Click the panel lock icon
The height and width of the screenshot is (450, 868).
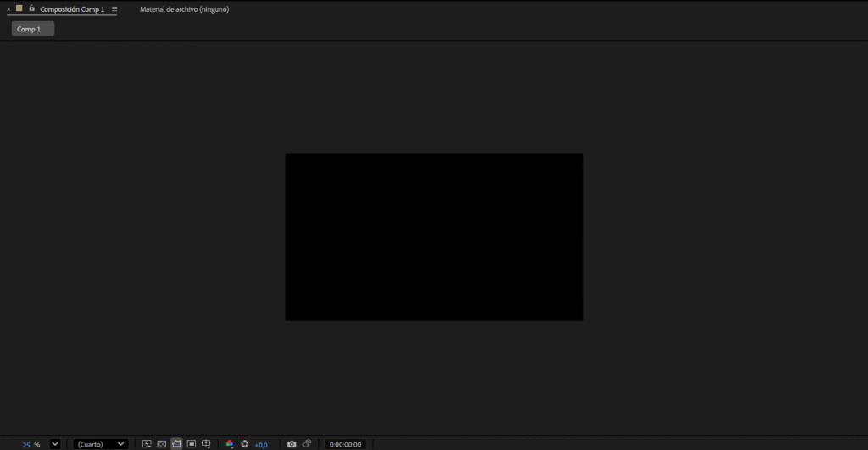[x=31, y=8]
